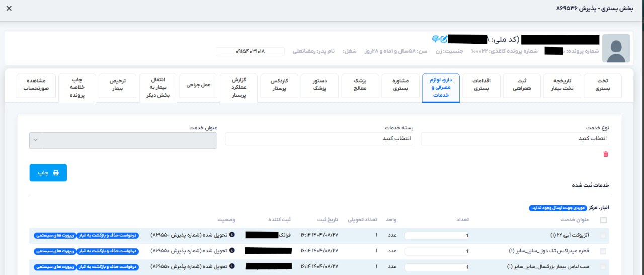Screen dimensions: 644x275
Task: Open the مشاهده صورتحساب tab
Action: [x=35, y=85]
